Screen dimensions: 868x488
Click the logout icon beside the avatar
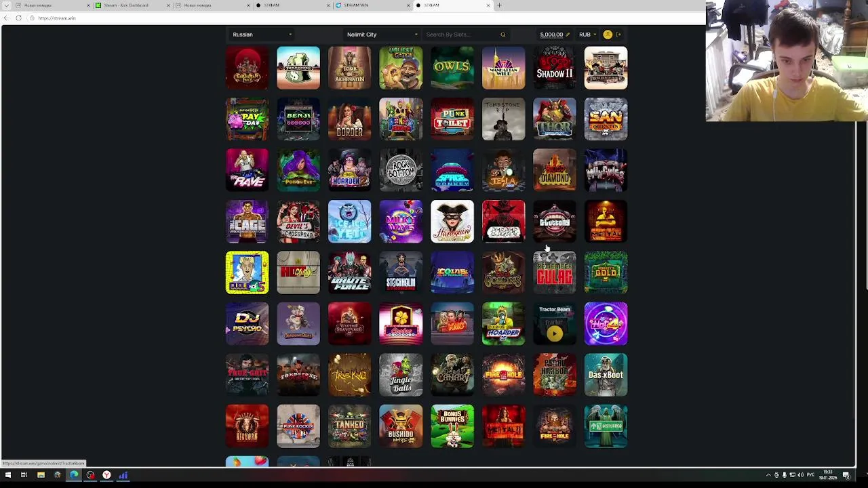(x=618, y=35)
